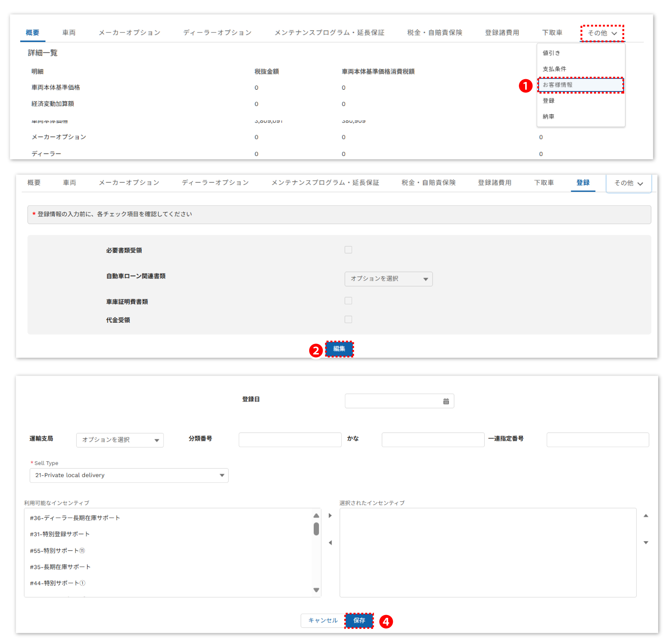Image resolution: width=670 pixels, height=644 pixels.
Task: Select お客様情報 from the dropdown menu
Action: coord(581,85)
